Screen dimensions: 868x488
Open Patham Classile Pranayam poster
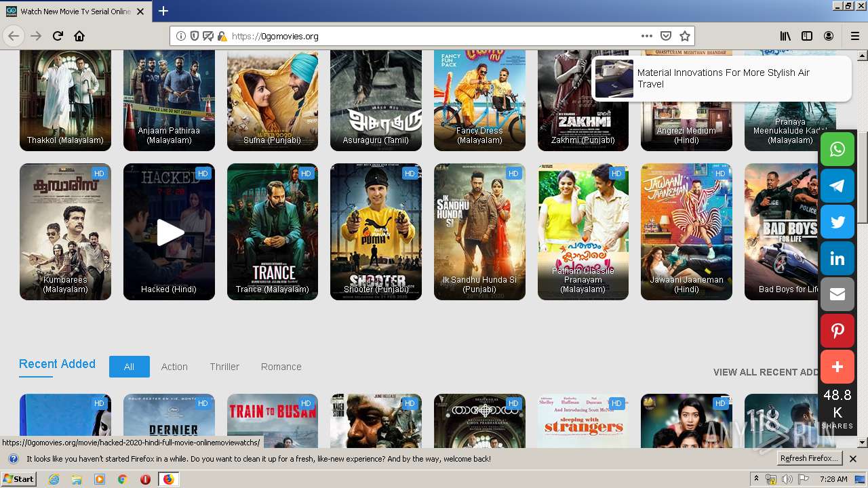[x=583, y=232]
